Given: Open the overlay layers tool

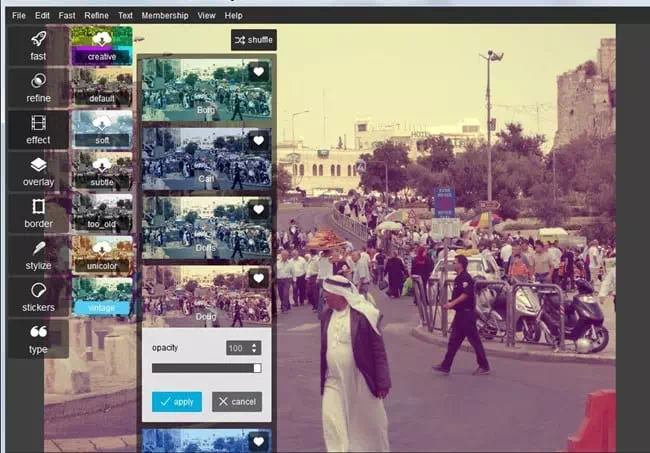Looking at the screenshot, I should tap(38, 171).
